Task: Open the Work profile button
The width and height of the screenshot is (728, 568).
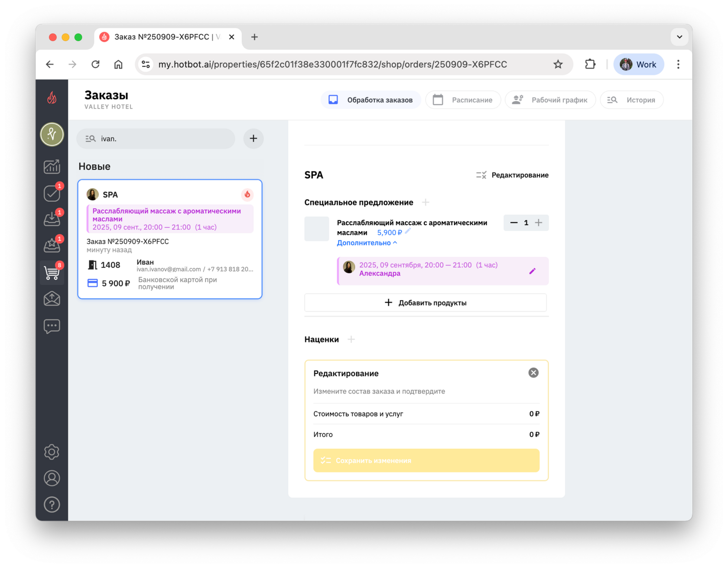Action: click(x=639, y=65)
